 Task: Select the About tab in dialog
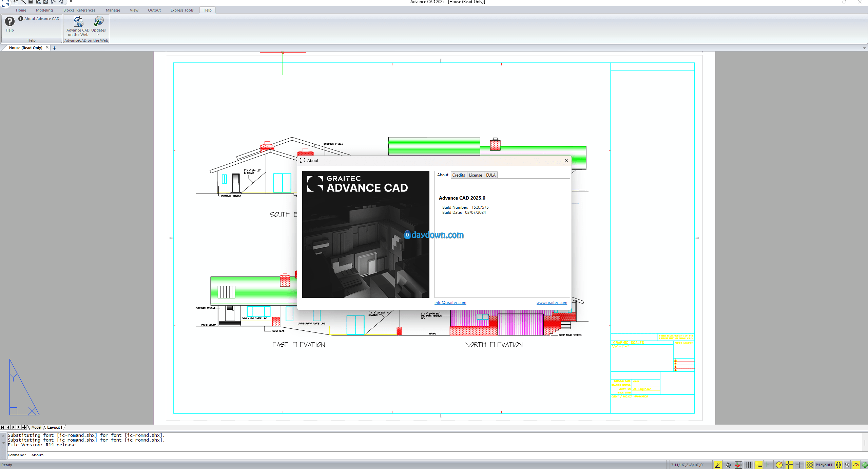(443, 175)
